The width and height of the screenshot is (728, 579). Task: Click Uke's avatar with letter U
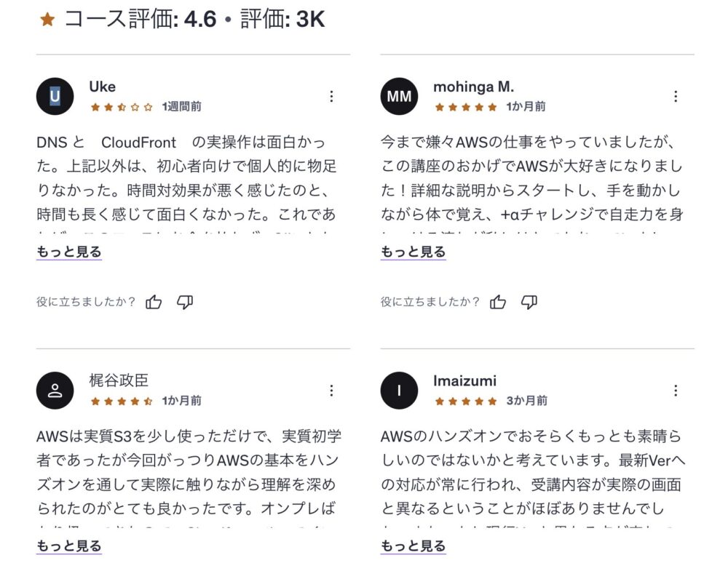pos(55,97)
